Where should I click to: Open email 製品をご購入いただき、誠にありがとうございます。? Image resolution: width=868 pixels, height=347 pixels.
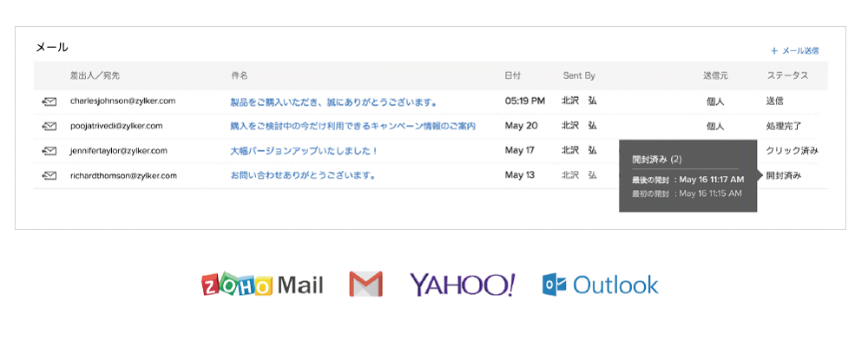click(x=334, y=101)
